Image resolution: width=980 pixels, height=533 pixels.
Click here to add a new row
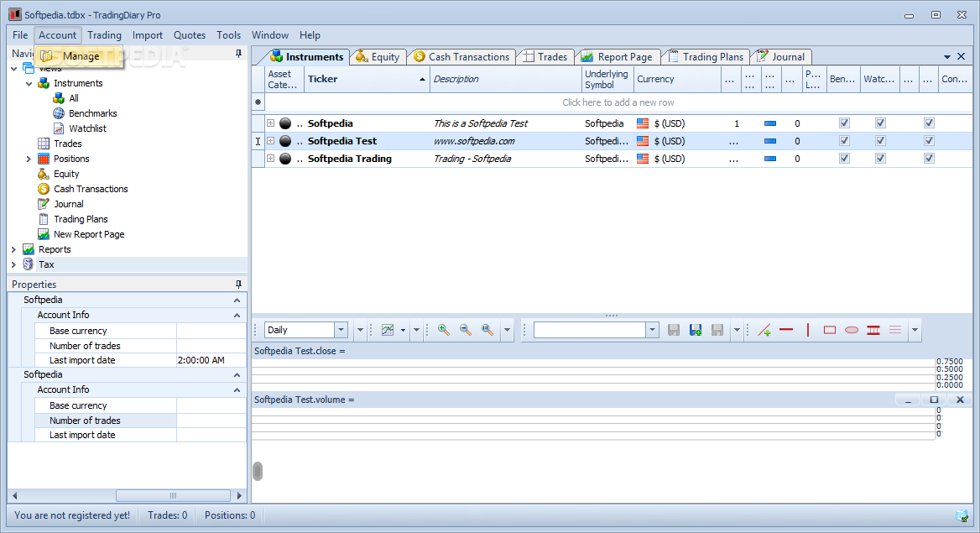pos(618,102)
